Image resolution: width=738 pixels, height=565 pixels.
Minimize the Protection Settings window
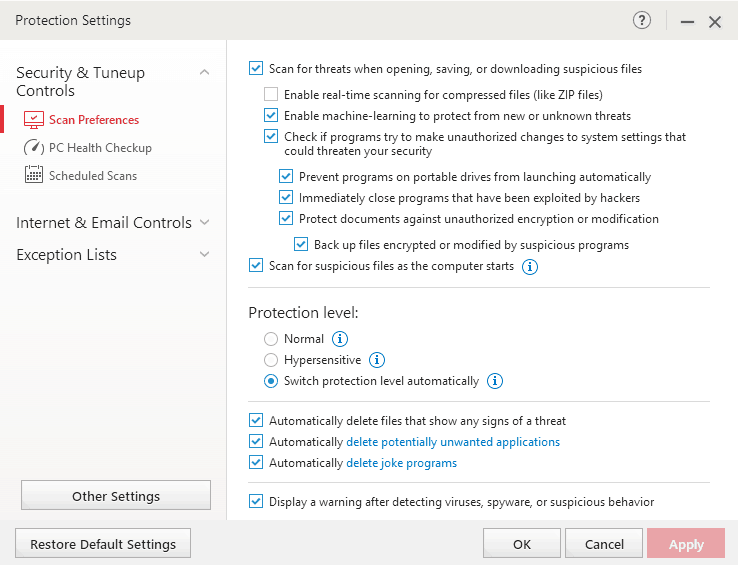pos(687,22)
